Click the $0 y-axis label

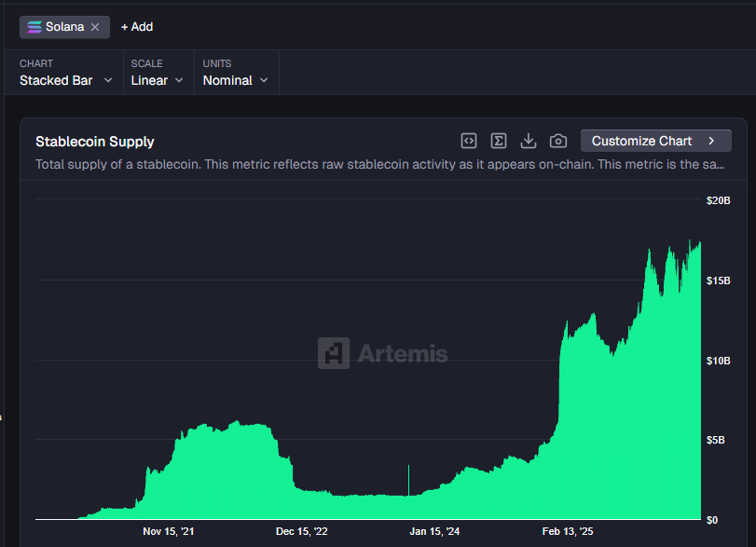tap(712, 520)
